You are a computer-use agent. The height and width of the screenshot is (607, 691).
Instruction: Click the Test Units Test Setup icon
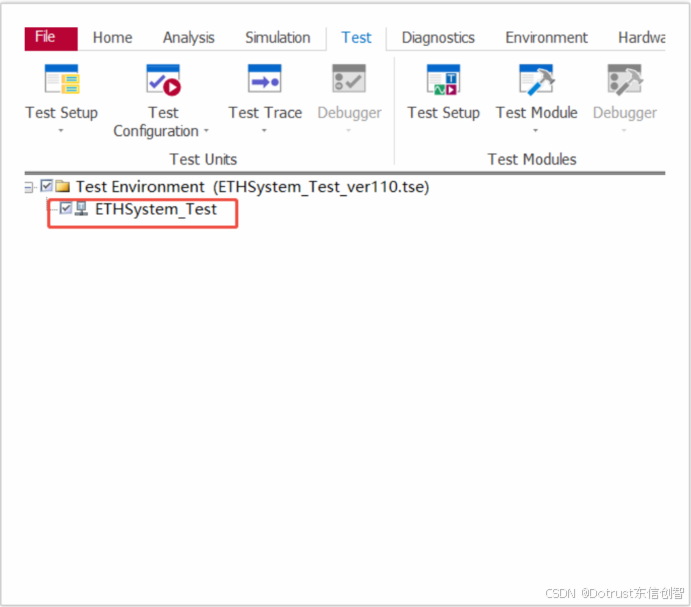point(62,79)
